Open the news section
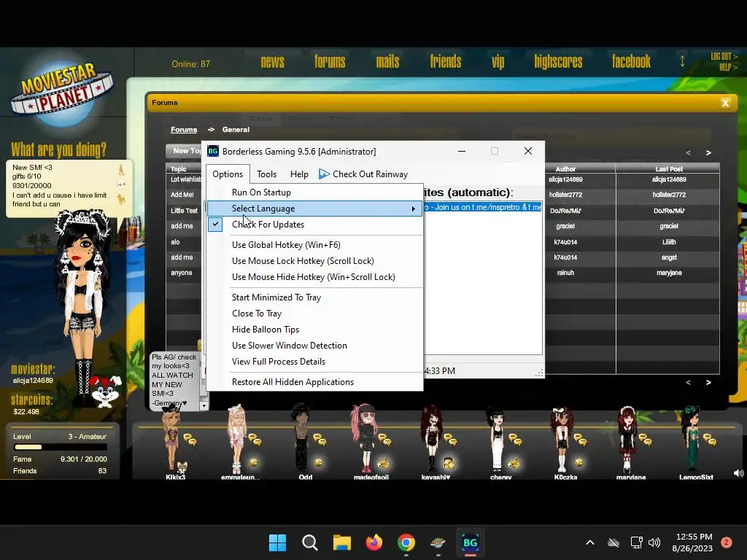The image size is (747, 560). [x=273, y=62]
